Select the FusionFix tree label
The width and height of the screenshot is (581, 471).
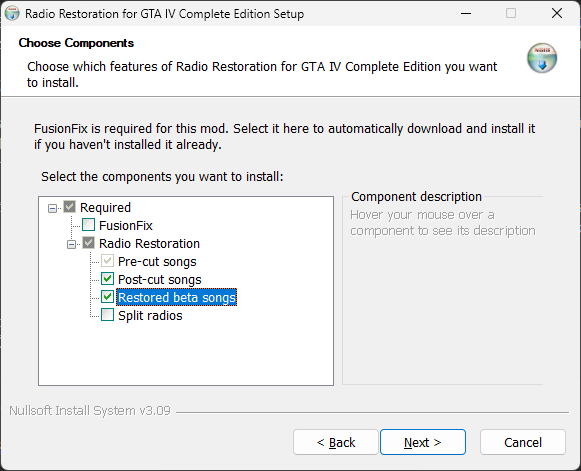pos(126,225)
